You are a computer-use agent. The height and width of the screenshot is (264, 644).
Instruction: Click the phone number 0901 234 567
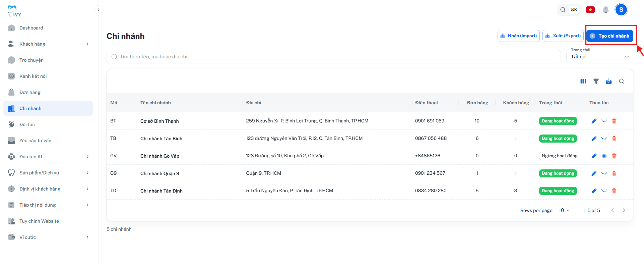(430, 173)
